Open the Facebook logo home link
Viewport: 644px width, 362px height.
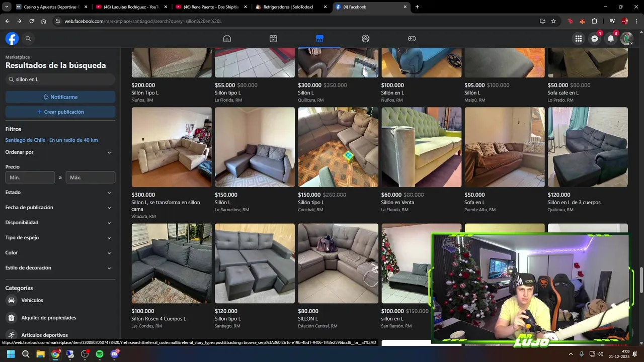tap(12, 39)
